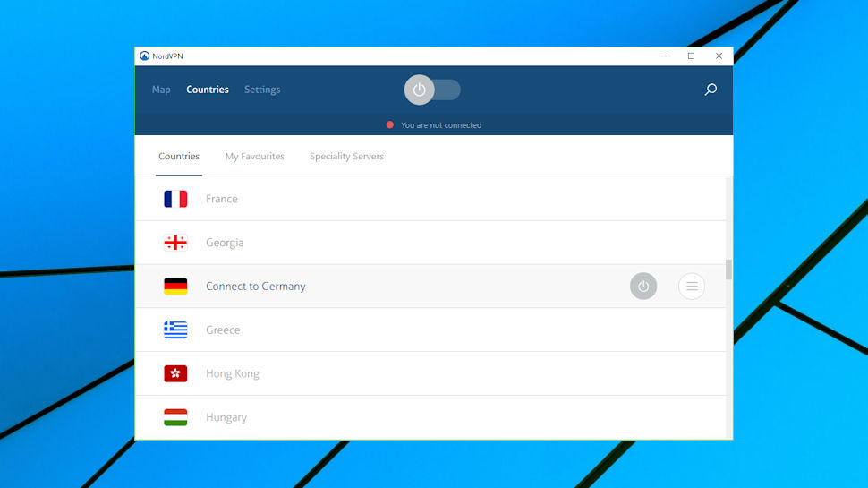868x488 pixels.
Task: Click the Connect to Germany label
Action: coord(256,287)
